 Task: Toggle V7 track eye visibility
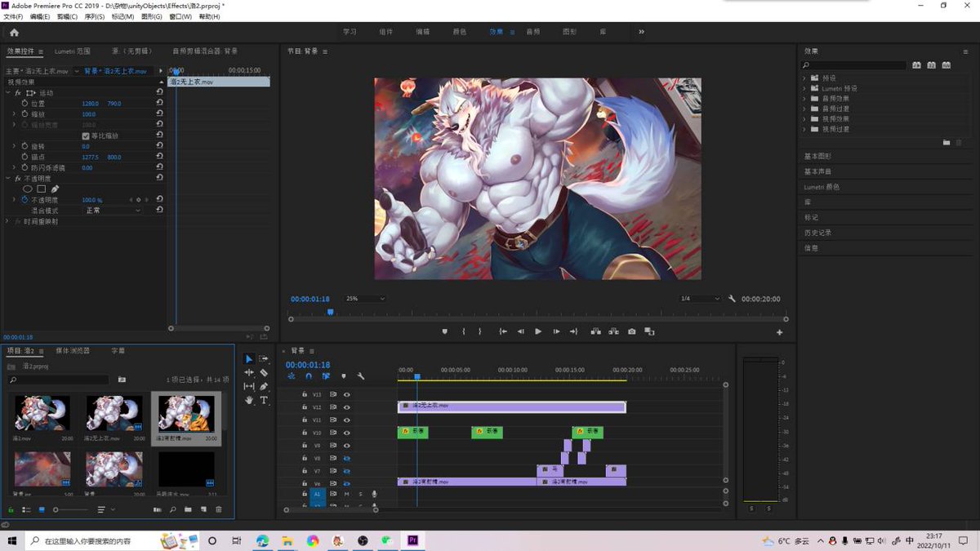[x=346, y=471]
